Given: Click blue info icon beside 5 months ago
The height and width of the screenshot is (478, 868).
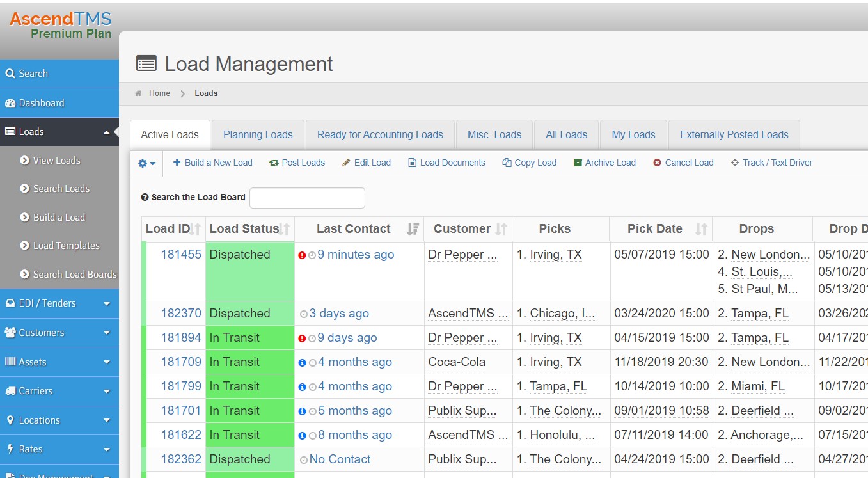Looking at the screenshot, I should 302,411.
